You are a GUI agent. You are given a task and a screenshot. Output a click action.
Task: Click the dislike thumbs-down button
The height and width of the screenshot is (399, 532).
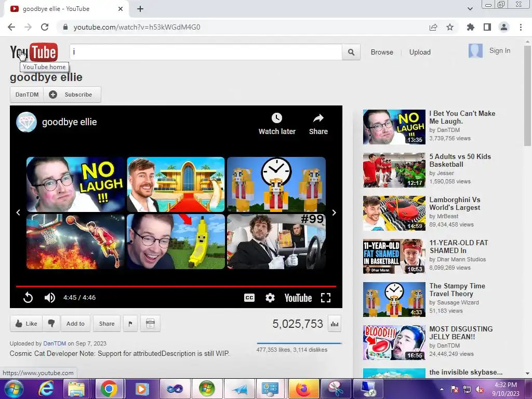point(51,324)
